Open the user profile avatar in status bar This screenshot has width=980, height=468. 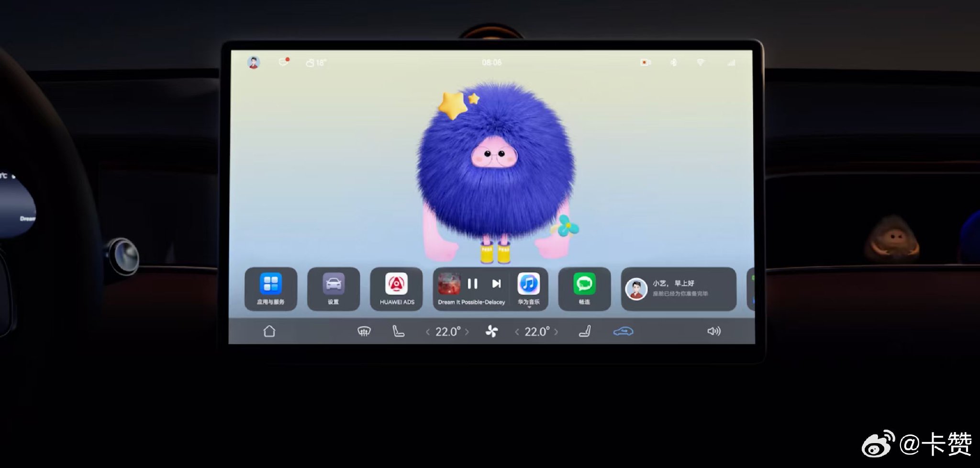(x=254, y=62)
